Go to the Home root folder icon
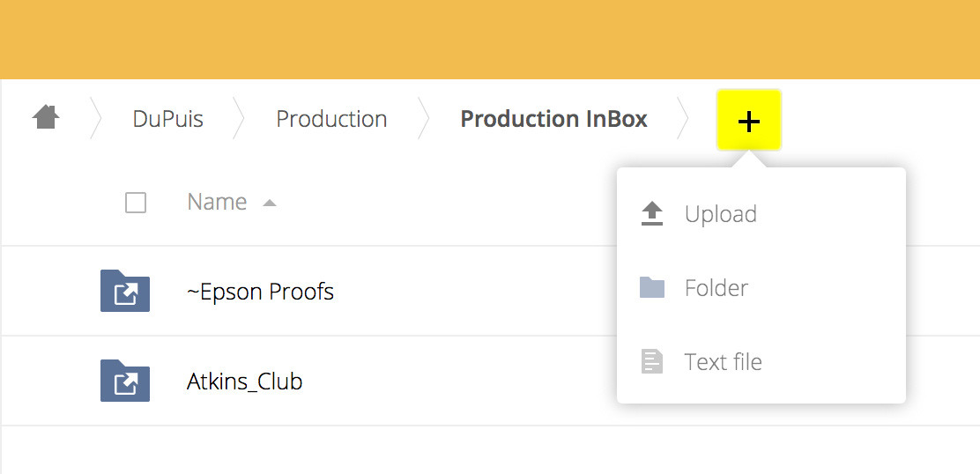Image resolution: width=980 pixels, height=474 pixels. coord(46,117)
